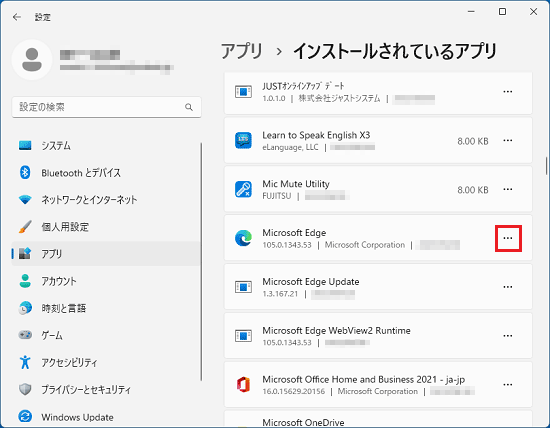
Task: Click the sidebar navigation scrollbar
Action: (201, 261)
